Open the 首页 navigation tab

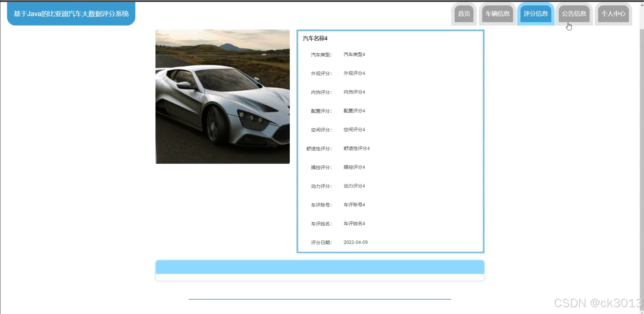pyautogui.click(x=464, y=14)
